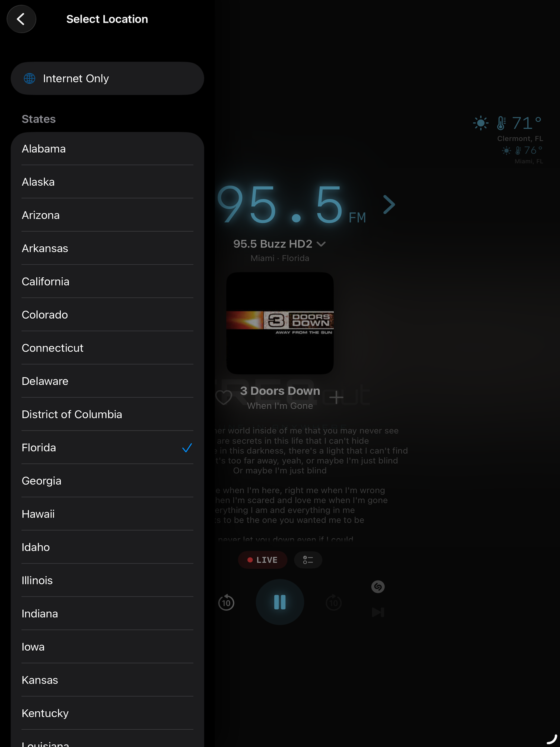Choose Illinois from the states list
This screenshot has height=747, width=560.
[107, 581]
